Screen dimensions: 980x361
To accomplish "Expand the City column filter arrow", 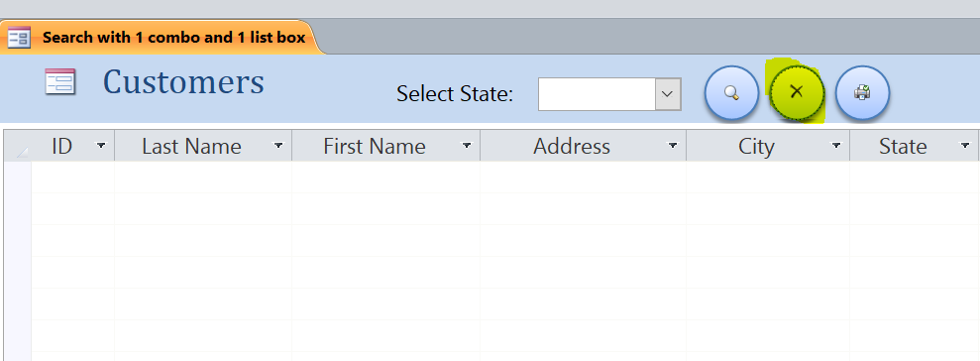I will coord(835,146).
